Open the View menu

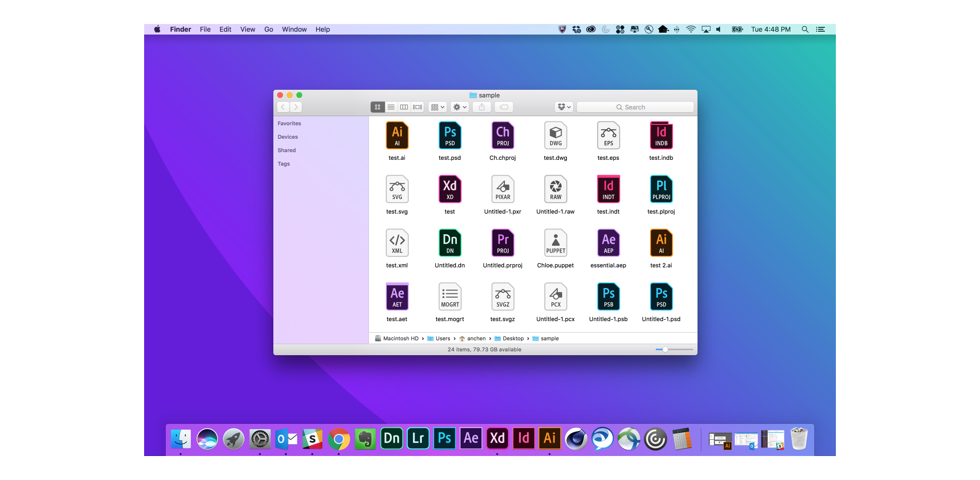click(x=248, y=29)
